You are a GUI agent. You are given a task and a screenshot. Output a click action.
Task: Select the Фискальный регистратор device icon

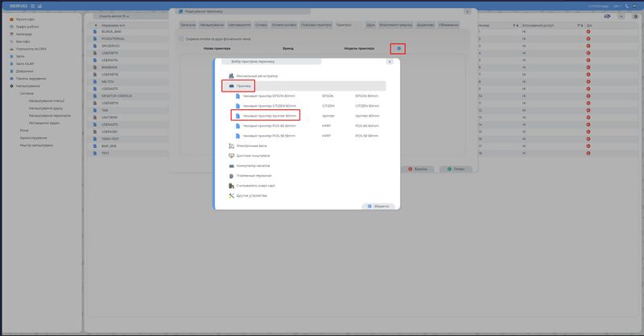click(231, 76)
